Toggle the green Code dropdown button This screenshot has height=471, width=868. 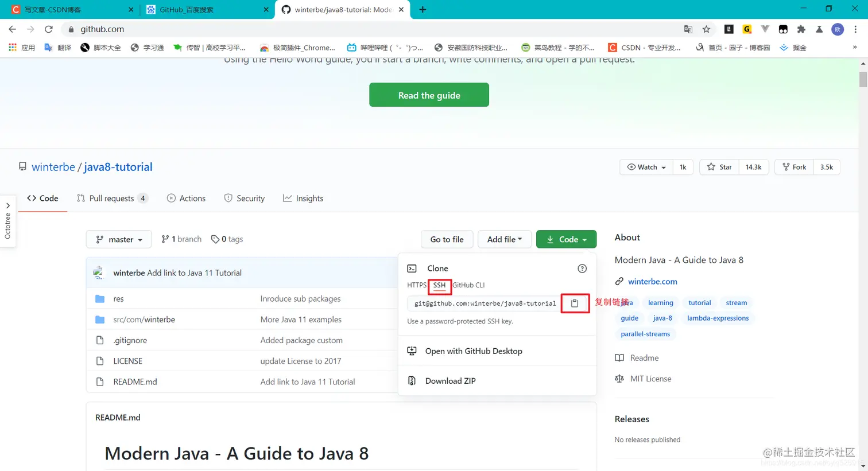point(566,239)
